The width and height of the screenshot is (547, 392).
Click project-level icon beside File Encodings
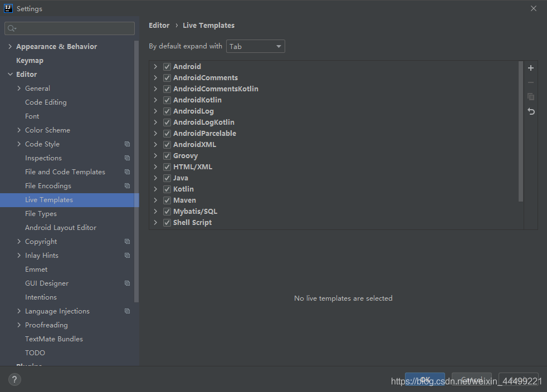[x=128, y=186]
